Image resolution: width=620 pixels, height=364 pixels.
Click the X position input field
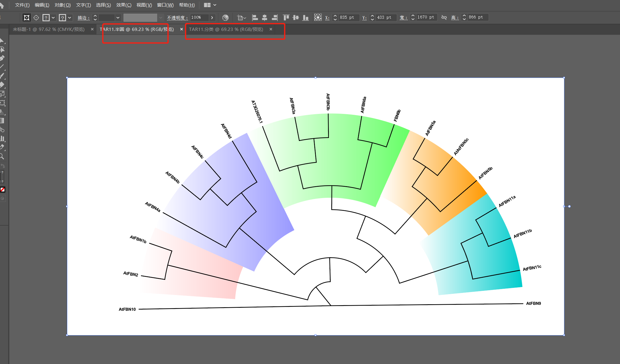click(349, 18)
